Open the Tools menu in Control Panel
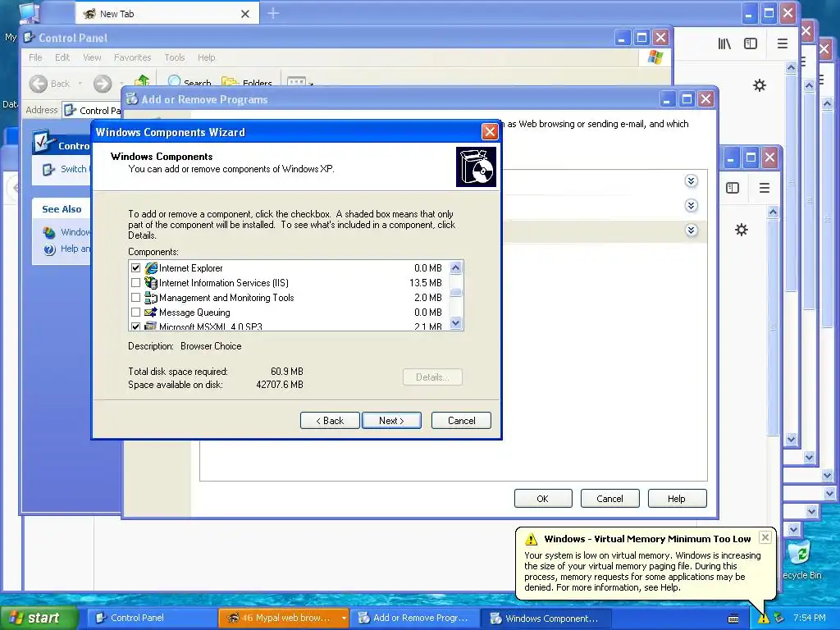840x630 pixels. pyautogui.click(x=175, y=57)
